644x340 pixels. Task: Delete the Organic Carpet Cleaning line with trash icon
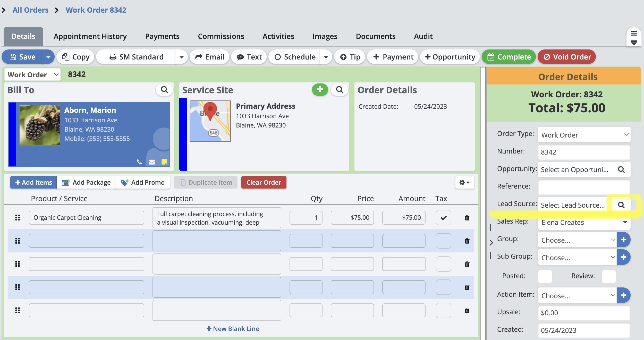[x=467, y=218]
